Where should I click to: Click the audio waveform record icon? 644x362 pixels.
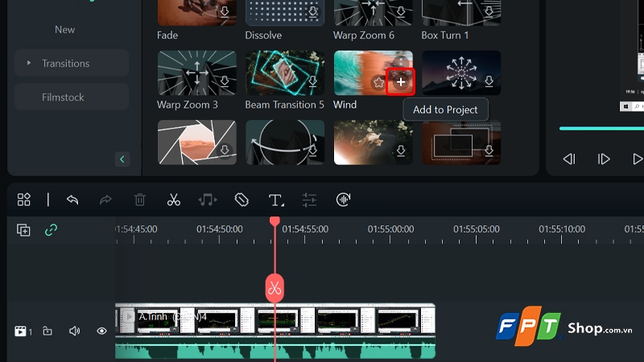343,200
